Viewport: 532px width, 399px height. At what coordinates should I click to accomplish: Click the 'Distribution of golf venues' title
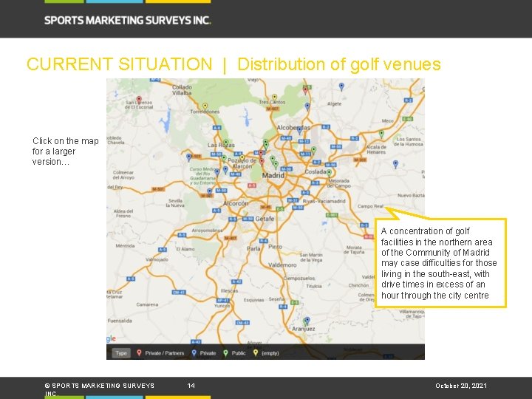click(x=339, y=64)
